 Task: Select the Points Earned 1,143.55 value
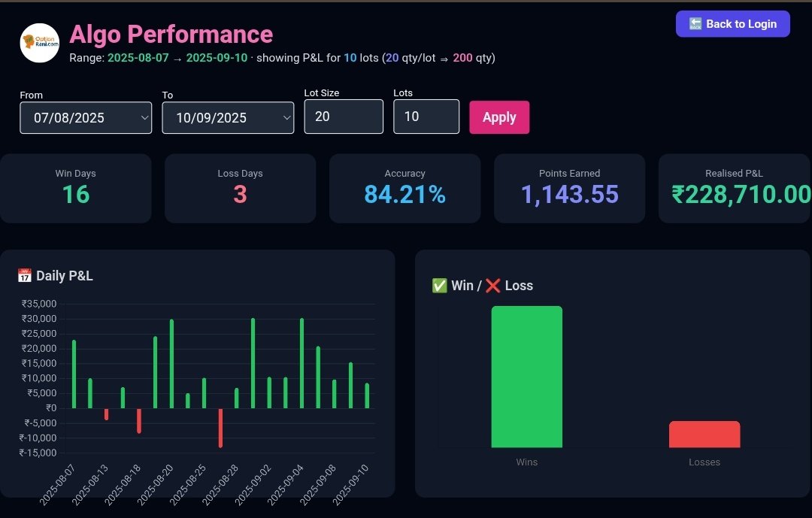(x=570, y=195)
